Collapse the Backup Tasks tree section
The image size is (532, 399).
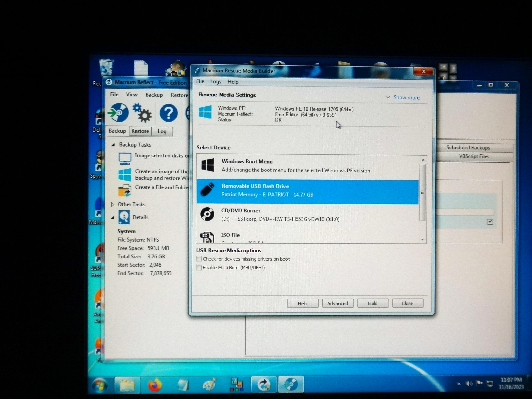tap(113, 145)
